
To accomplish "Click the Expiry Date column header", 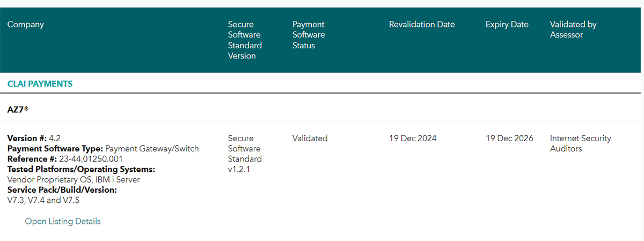I will (x=507, y=24).
